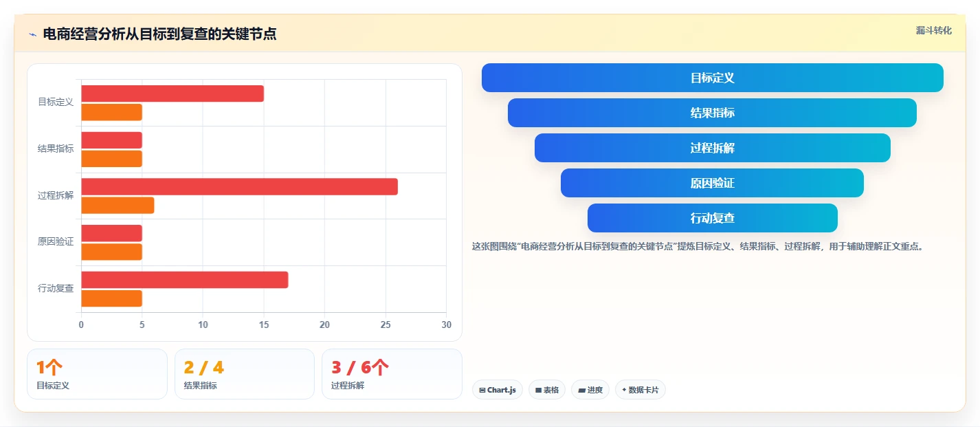The height and width of the screenshot is (427, 980).
Task: Click the 2 / 4 结果指标 stat card
Action: [245, 374]
